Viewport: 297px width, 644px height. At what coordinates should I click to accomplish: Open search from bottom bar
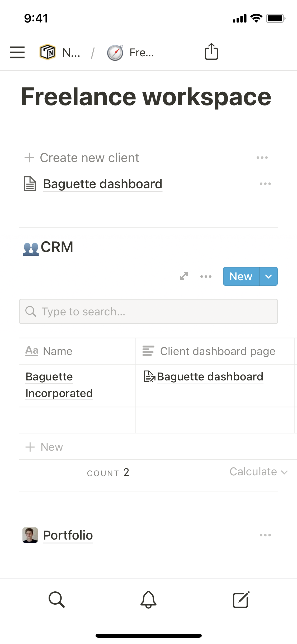56,599
